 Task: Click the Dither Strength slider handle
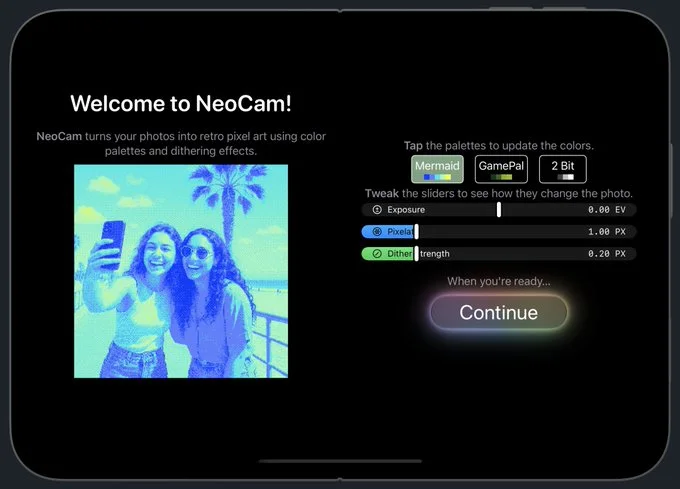416,254
